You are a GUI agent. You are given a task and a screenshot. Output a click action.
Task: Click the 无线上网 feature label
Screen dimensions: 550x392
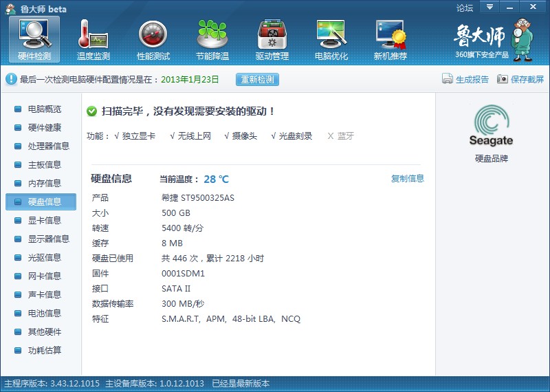coord(195,135)
